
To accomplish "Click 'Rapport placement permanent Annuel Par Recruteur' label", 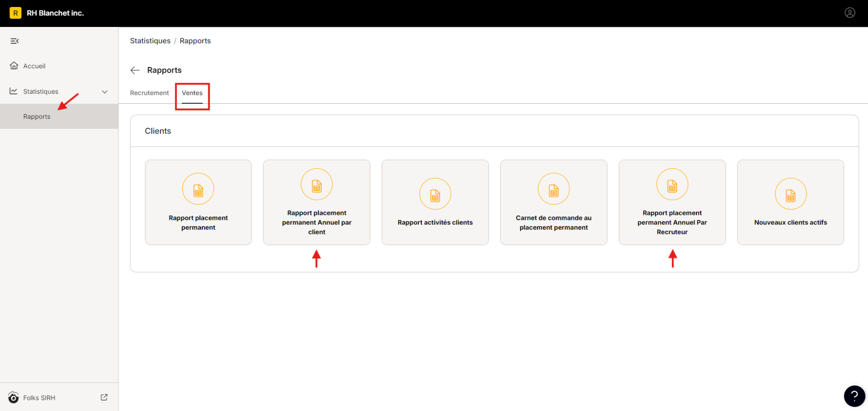I will click(x=672, y=222).
